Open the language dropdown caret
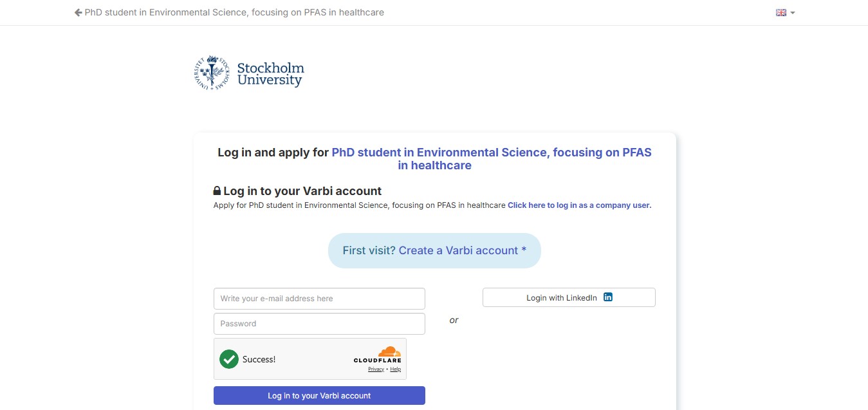The width and height of the screenshot is (868, 410). [793, 13]
